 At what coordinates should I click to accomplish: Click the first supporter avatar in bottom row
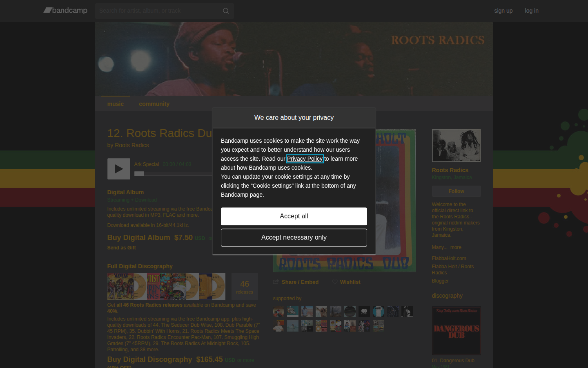[x=278, y=326]
